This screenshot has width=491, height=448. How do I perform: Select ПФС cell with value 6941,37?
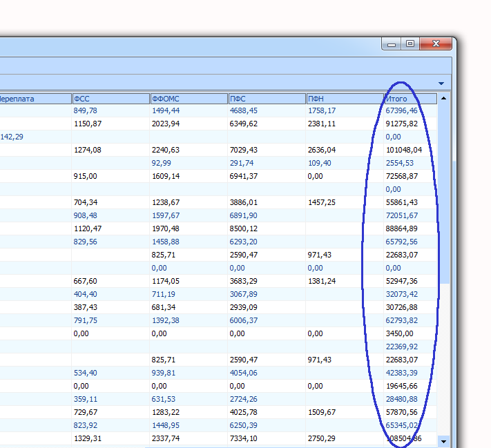tap(267, 176)
